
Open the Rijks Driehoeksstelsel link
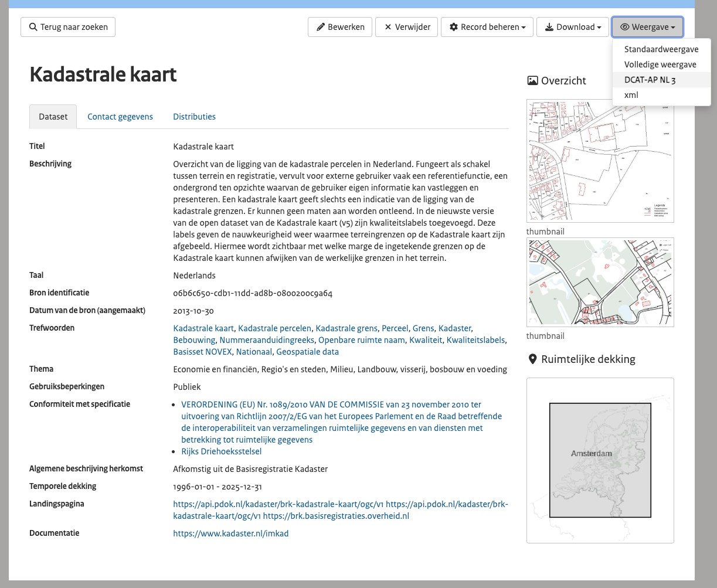click(x=221, y=451)
